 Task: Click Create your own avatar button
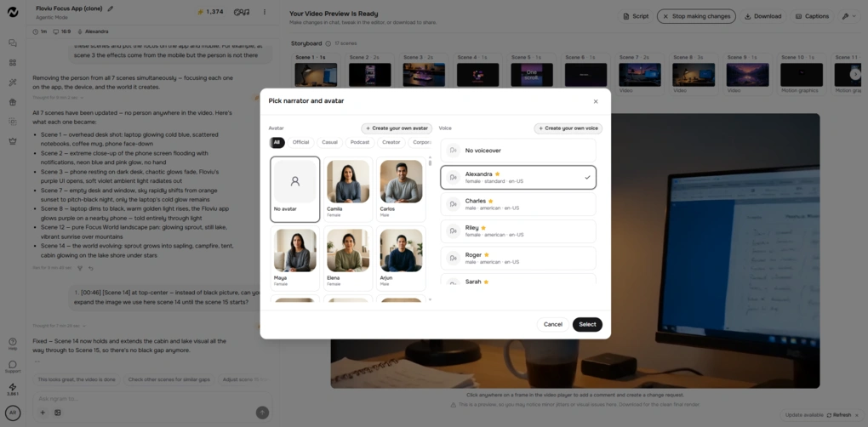click(397, 128)
